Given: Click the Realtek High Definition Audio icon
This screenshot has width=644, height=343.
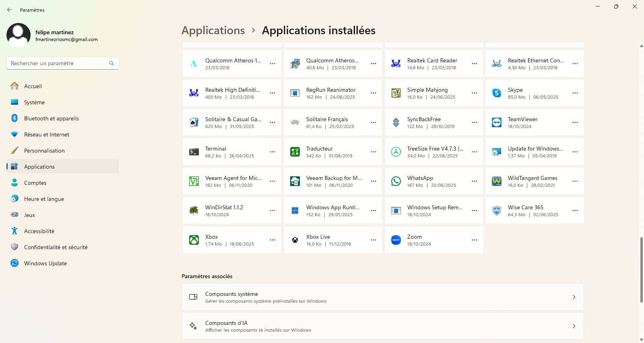Looking at the screenshot, I should [194, 93].
